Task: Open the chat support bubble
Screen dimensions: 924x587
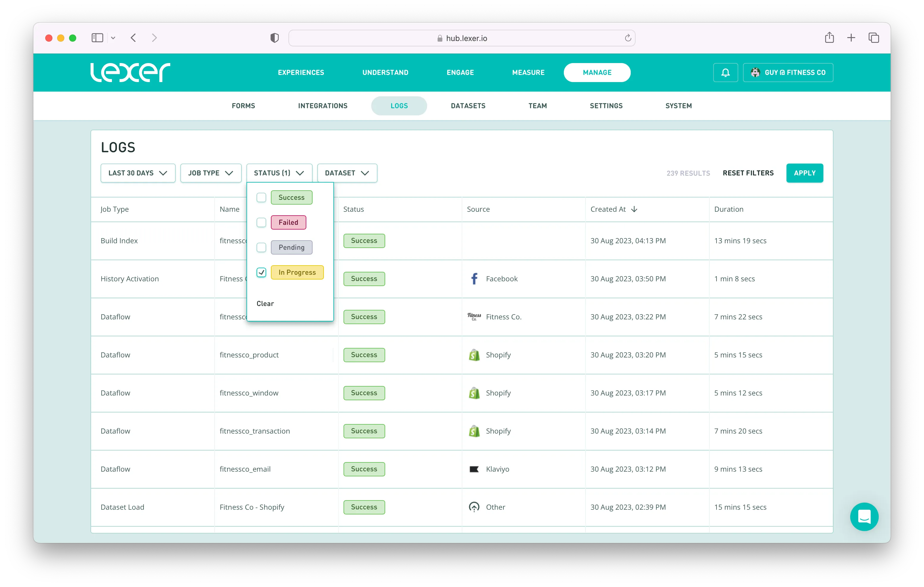Action: (864, 517)
